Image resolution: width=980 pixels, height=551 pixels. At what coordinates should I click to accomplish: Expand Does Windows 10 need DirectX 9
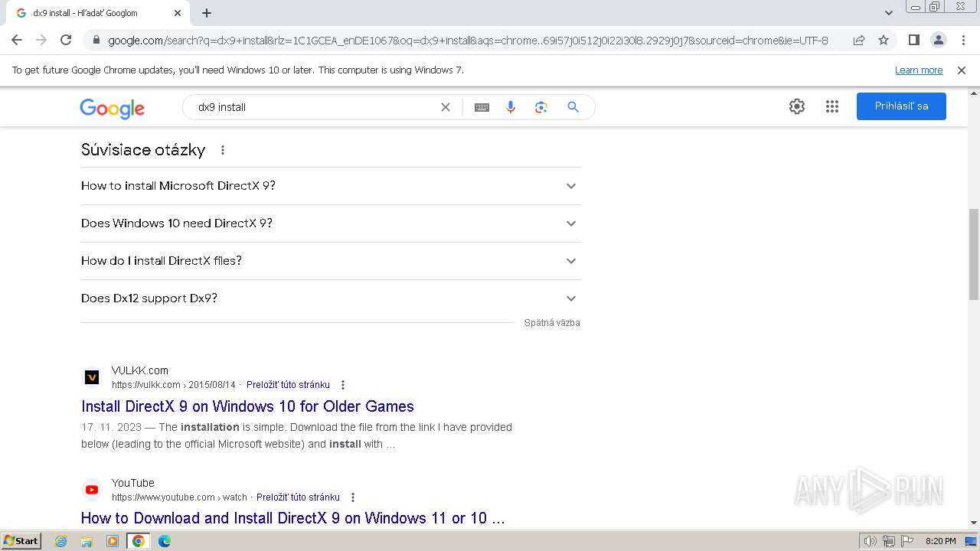[x=331, y=223]
